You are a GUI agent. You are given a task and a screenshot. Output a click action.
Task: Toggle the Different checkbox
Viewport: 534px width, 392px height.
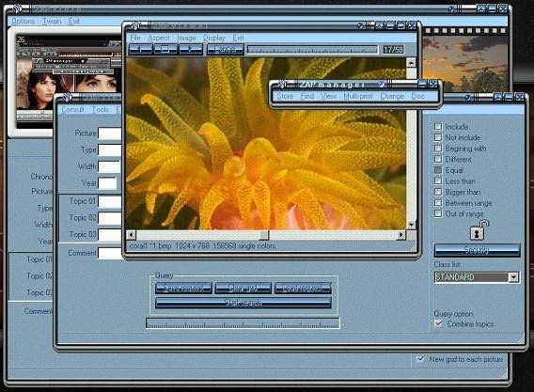(438, 159)
